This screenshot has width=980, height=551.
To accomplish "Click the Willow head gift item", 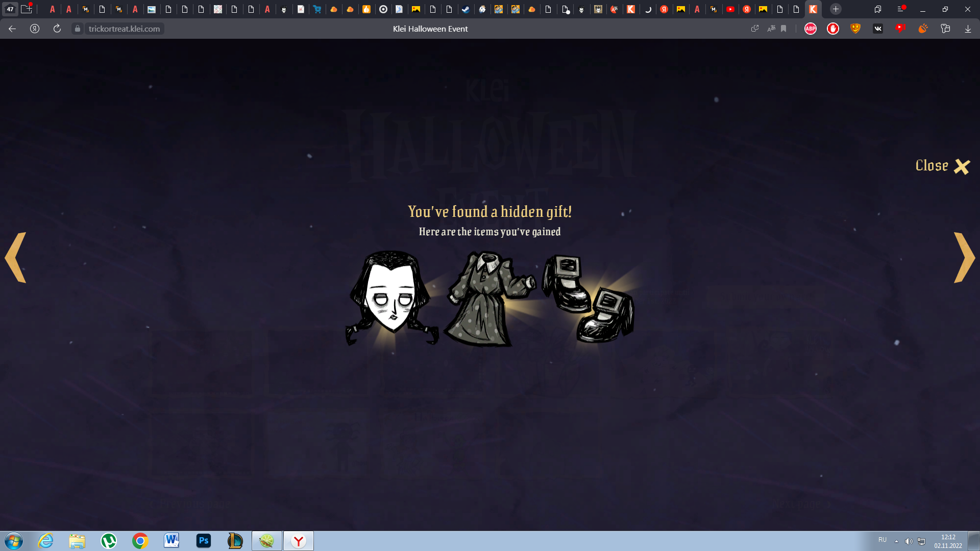I will coord(391,298).
